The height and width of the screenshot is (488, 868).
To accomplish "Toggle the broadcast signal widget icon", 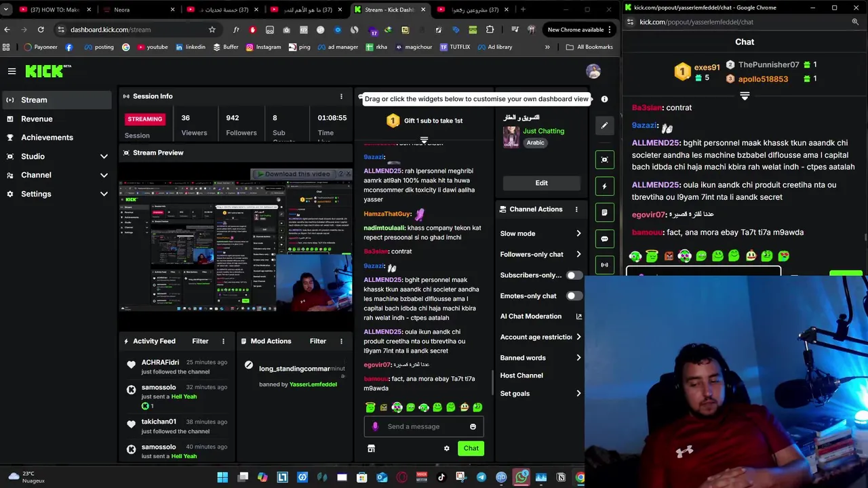I will 604,265.
